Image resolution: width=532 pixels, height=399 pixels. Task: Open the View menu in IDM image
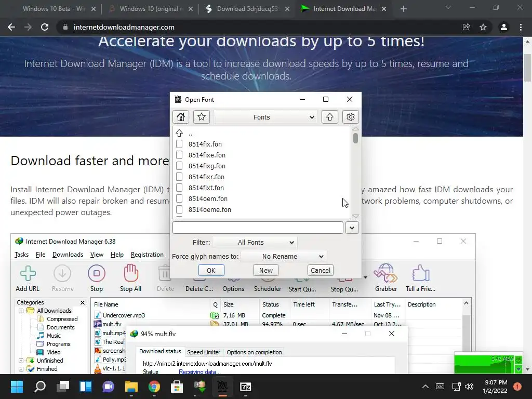pos(97,255)
